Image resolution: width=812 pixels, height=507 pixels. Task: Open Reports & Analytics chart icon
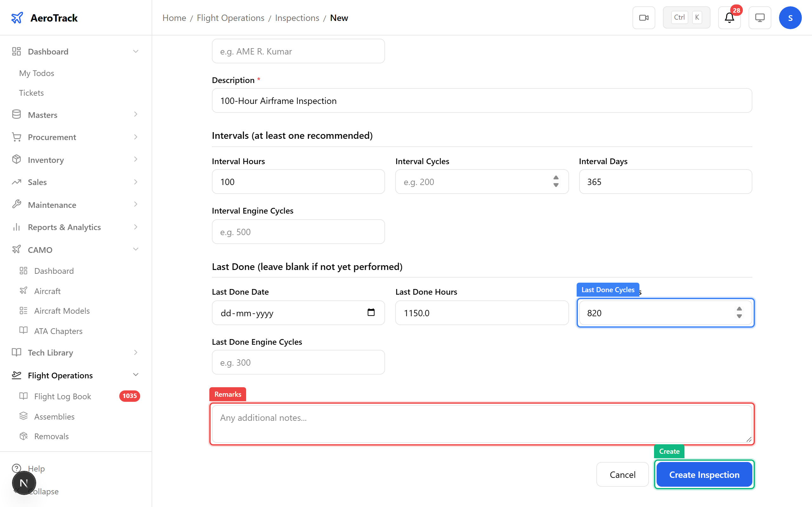click(x=16, y=227)
